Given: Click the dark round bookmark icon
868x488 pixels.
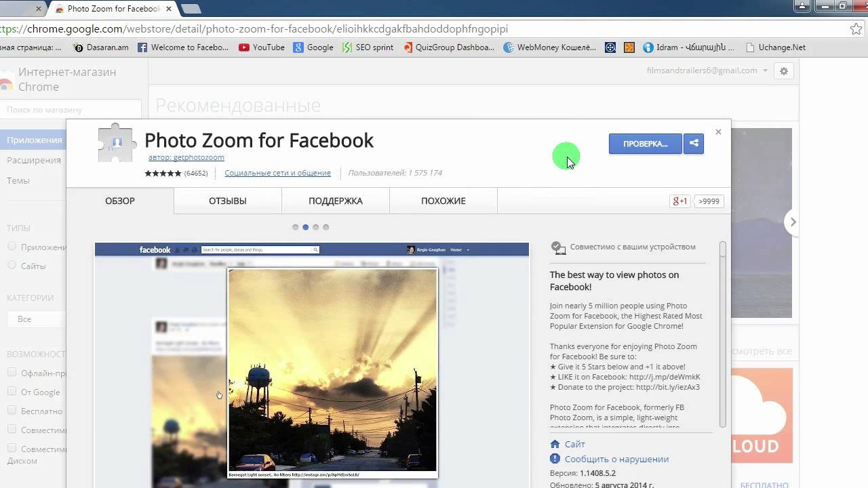Looking at the screenshot, I should pos(610,47).
